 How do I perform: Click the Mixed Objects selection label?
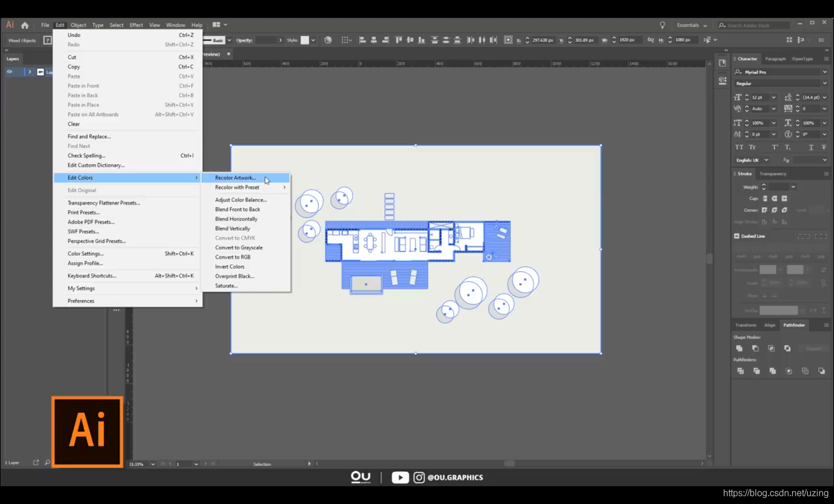point(22,40)
